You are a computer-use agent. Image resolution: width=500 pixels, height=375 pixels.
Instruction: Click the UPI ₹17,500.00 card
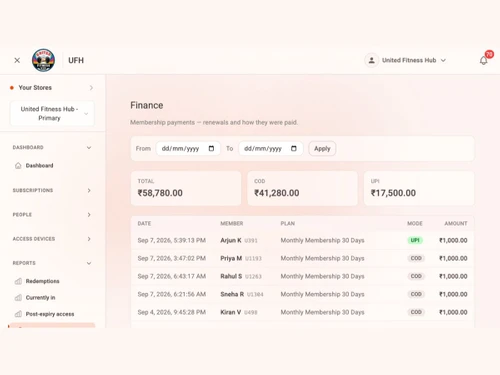click(419, 188)
